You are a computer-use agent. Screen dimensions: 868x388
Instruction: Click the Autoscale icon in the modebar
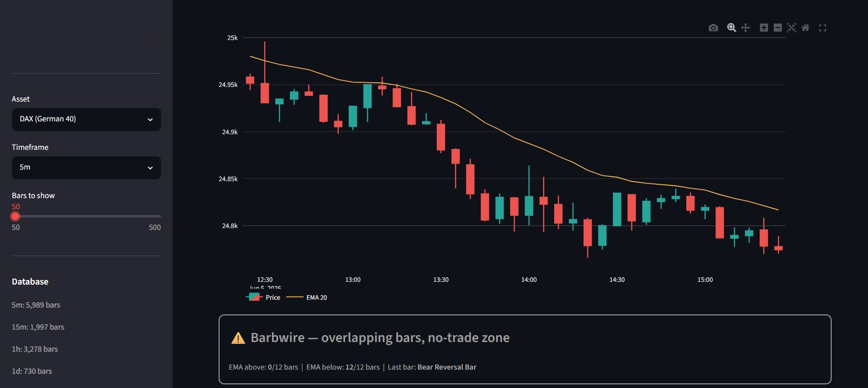pyautogui.click(x=792, y=28)
